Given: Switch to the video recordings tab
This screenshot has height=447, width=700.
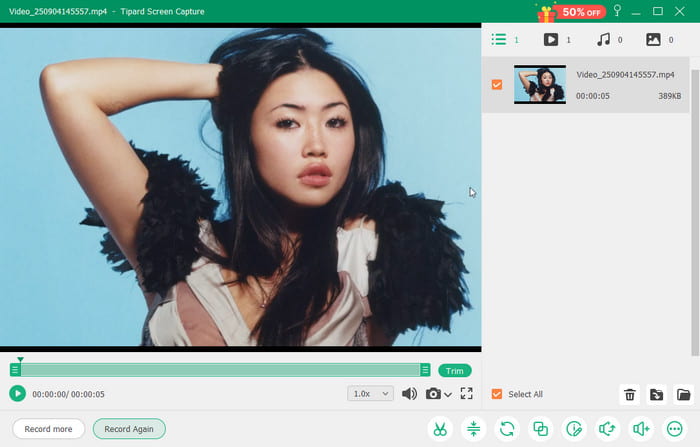Looking at the screenshot, I should click(551, 40).
